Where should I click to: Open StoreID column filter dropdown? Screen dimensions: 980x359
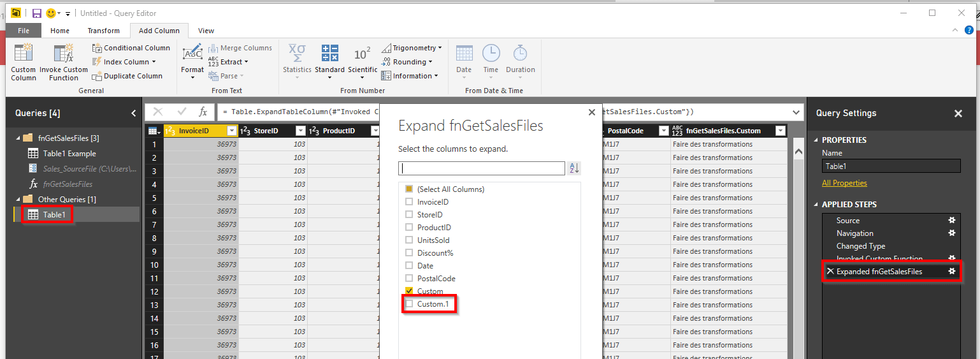[300, 131]
